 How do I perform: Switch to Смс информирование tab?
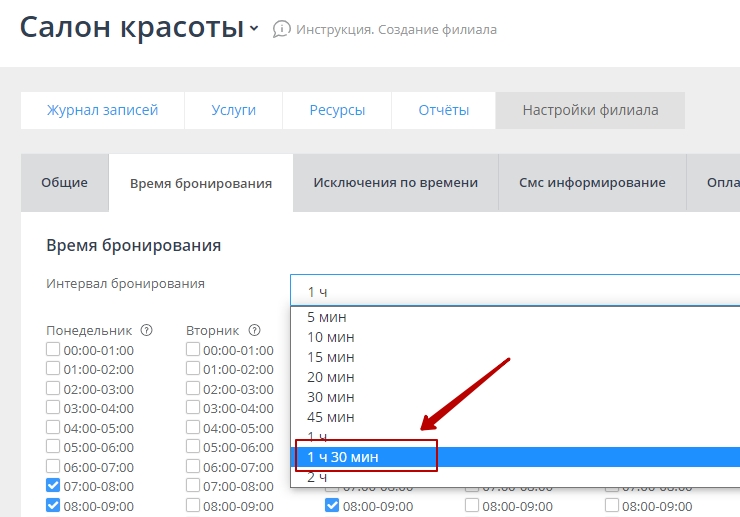click(592, 183)
